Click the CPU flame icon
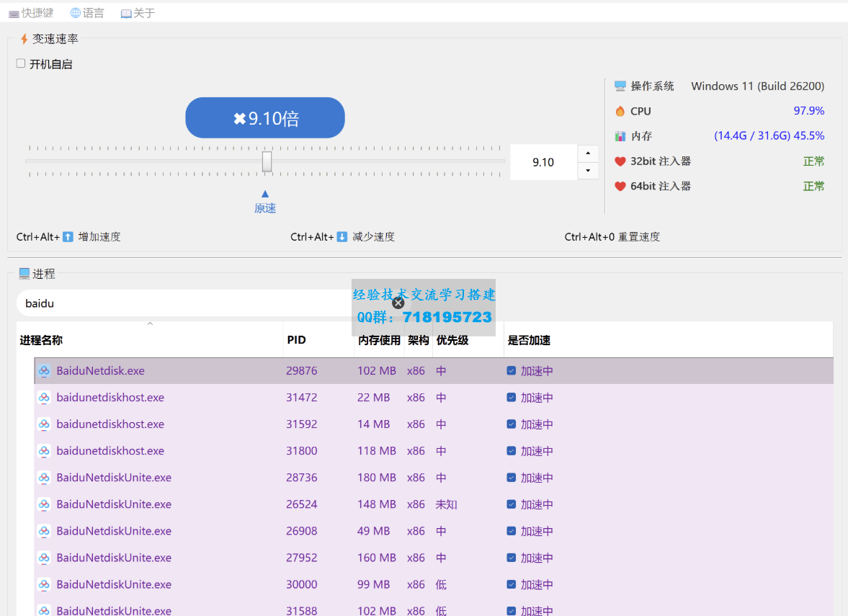 (620, 111)
